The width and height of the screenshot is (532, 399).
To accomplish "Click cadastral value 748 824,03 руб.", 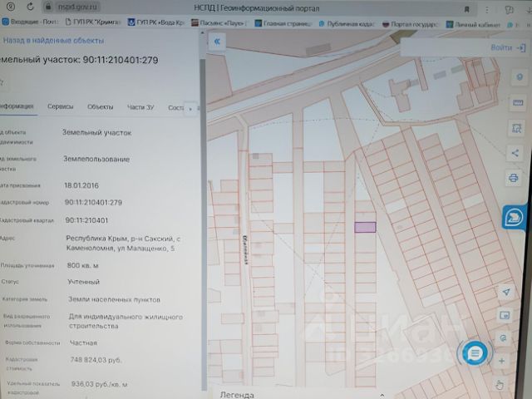I will (96, 360).
